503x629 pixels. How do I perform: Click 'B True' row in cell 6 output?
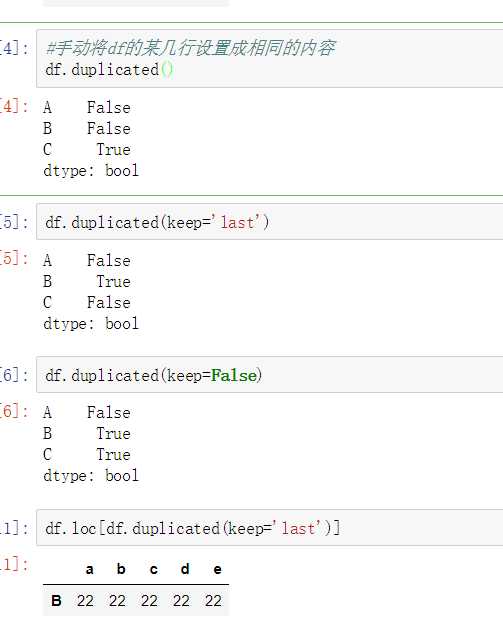[87, 433]
